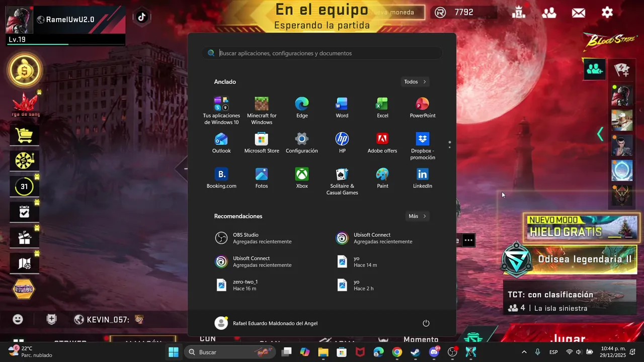Open the three-dots menu behind the Start menu

point(468,240)
